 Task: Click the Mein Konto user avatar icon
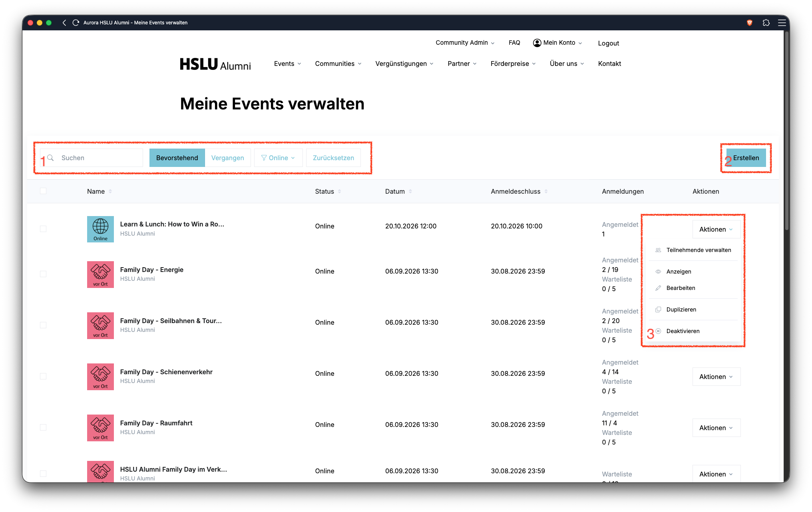[537, 43]
